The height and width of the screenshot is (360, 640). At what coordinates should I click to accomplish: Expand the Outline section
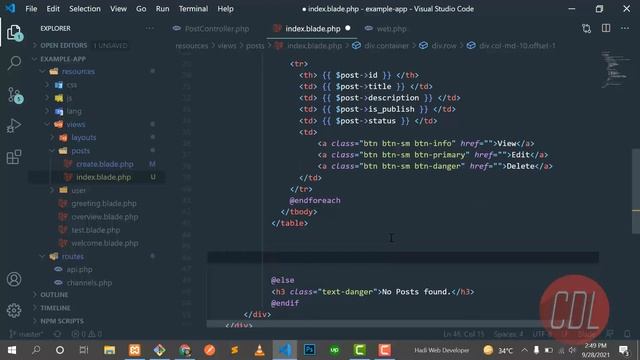[54, 294]
